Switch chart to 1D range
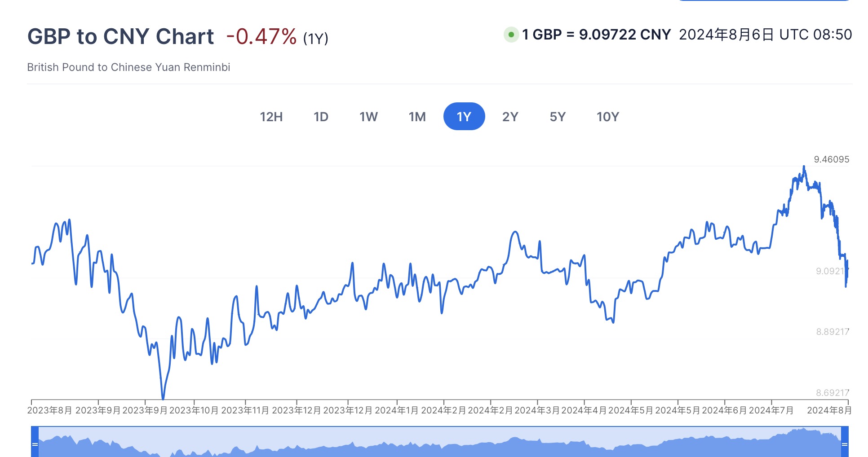This screenshot has width=868, height=457. click(x=321, y=117)
